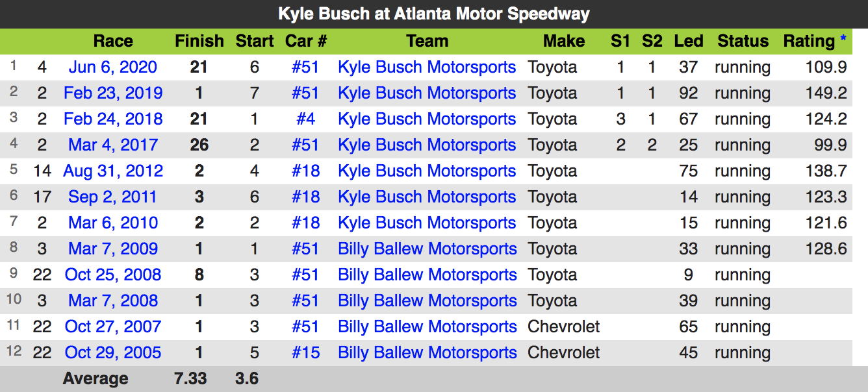This screenshot has width=868, height=392.
Task: Open the Mar 4, 2017 race results
Action: point(113,145)
